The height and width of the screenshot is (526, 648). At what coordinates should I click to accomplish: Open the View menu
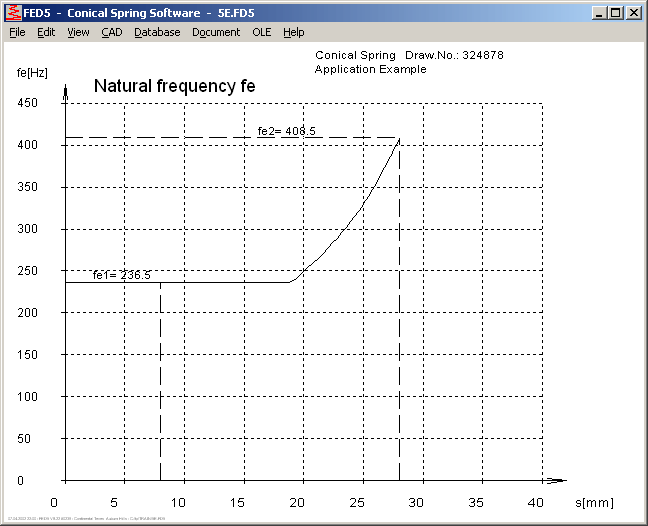(x=78, y=32)
